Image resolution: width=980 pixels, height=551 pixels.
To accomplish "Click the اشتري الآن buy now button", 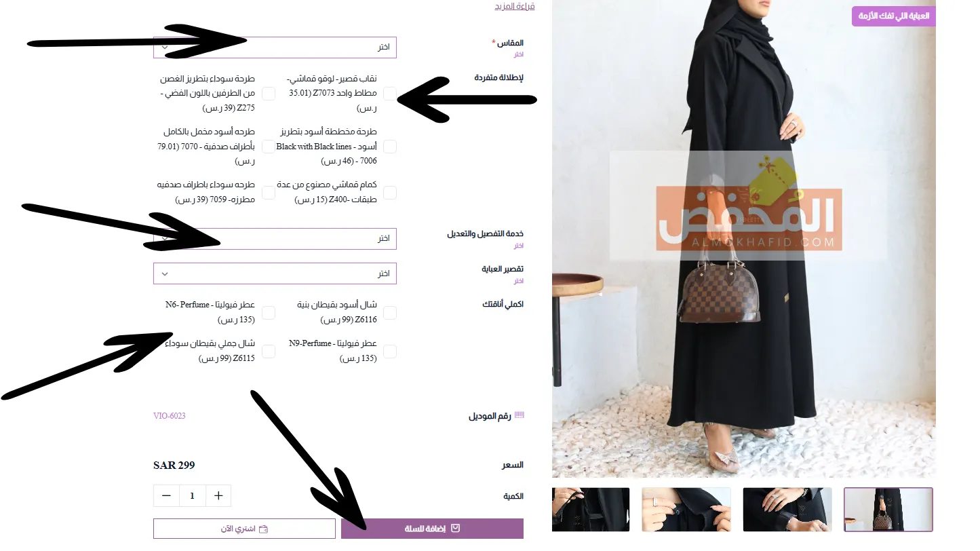I will click(x=244, y=529).
